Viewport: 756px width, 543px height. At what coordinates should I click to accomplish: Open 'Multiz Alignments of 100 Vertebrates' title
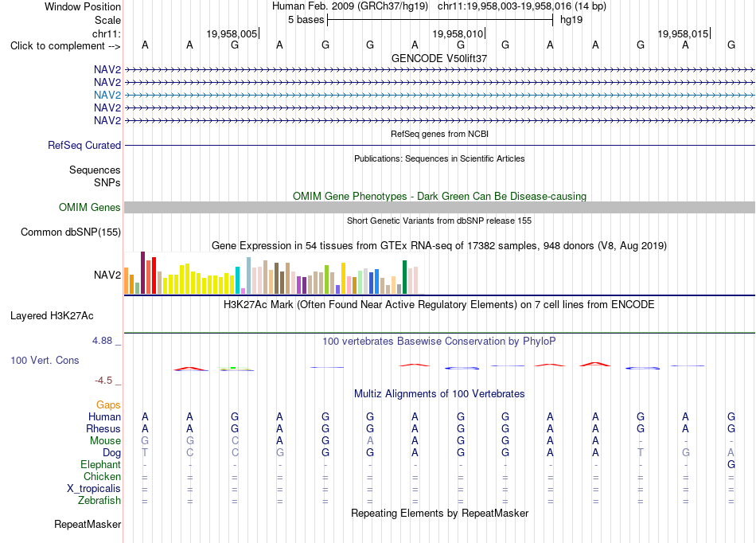point(439,394)
